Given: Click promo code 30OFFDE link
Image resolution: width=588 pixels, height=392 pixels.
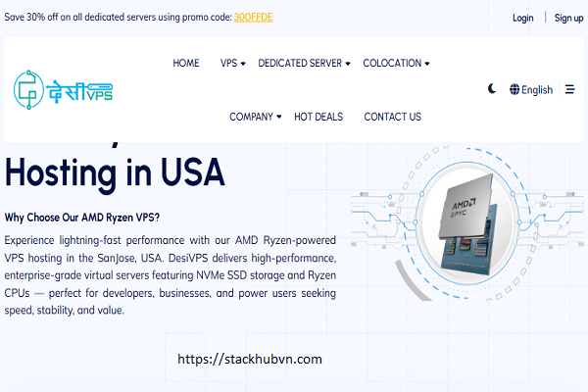Looking at the screenshot, I should tap(253, 17).
